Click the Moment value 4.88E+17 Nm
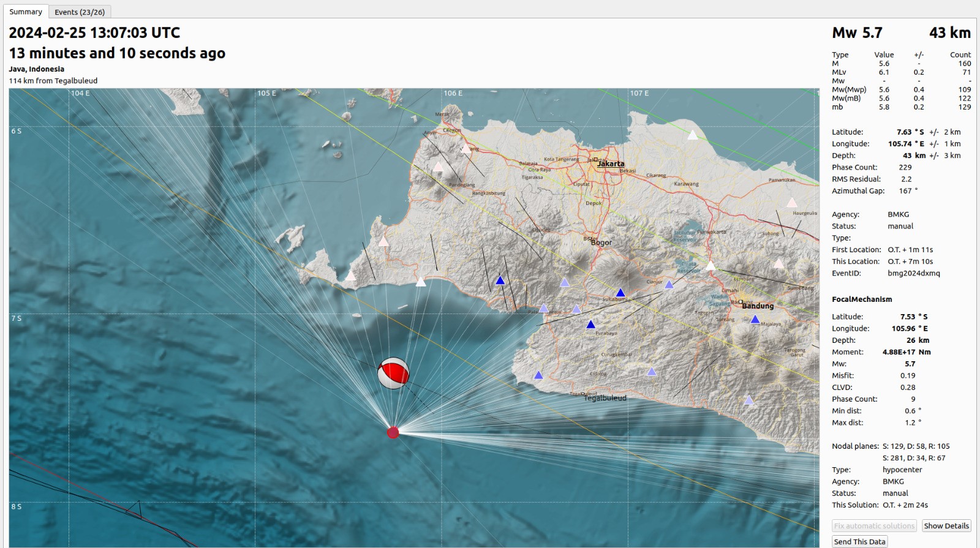Screen dimensions: 980x548 907,352
